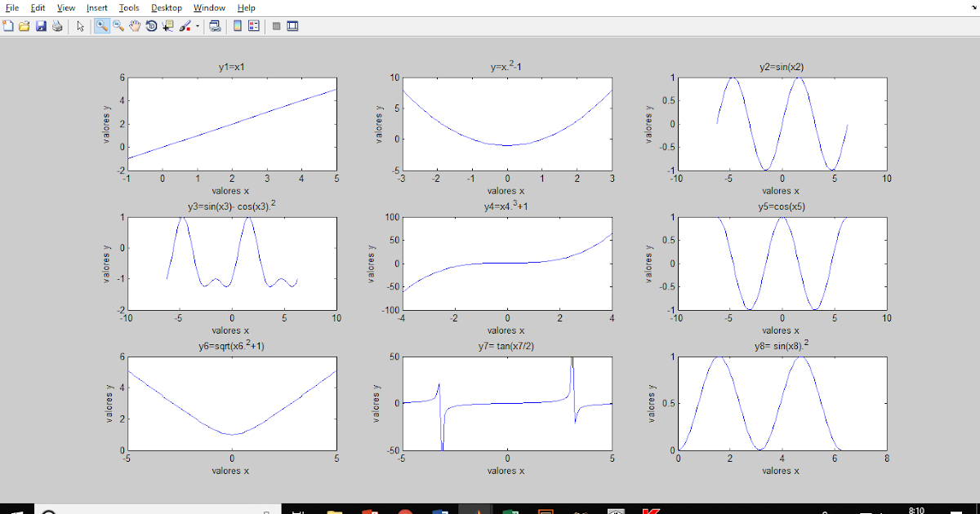Open the Desktop menu
This screenshot has width=980, height=514.
[x=166, y=7]
